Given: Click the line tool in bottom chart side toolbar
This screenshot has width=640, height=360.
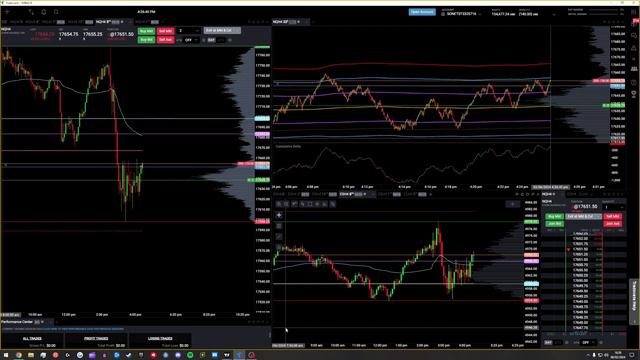Looking at the screenshot, I should coord(279,236).
